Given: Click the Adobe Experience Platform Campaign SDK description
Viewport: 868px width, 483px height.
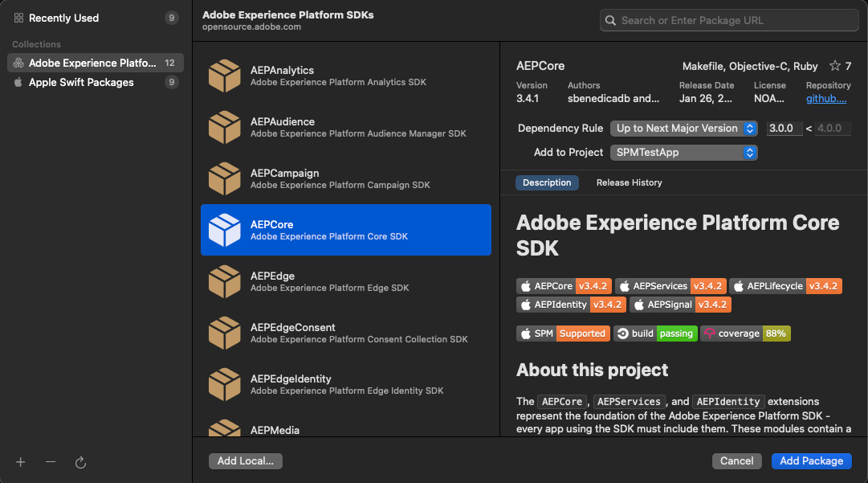Looking at the screenshot, I should [x=340, y=185].
